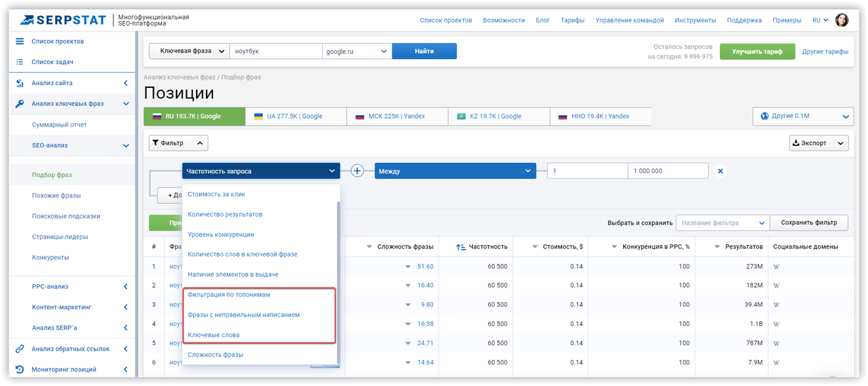This screenshot has height=386, width=868.
Task: Open the Ключевая фраза search type dropdown
Action: (x=189, y=51)
